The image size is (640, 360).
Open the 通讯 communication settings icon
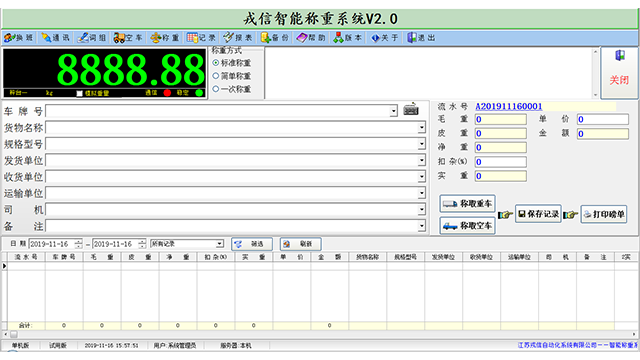click(46, 38)
